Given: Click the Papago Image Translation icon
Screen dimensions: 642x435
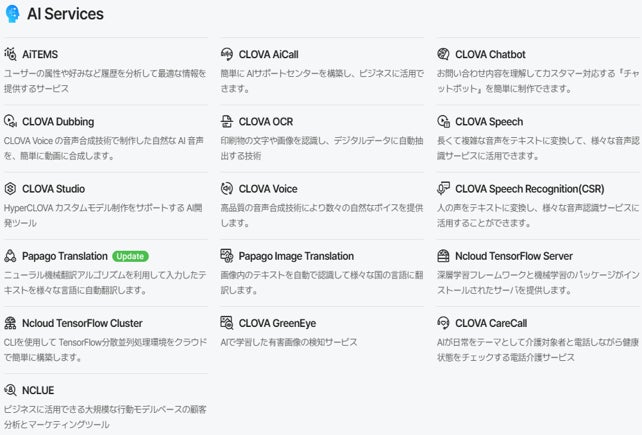Looking at the screenshot, I should pyautogui.click(x=227, y=256).
